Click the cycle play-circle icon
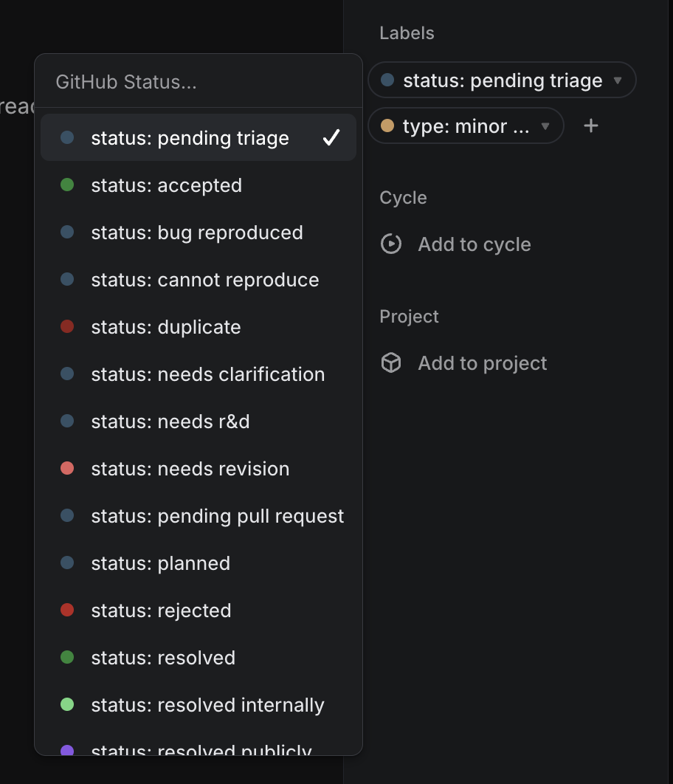Viewport: 673px width, 784px height. [x=390, y=244]
